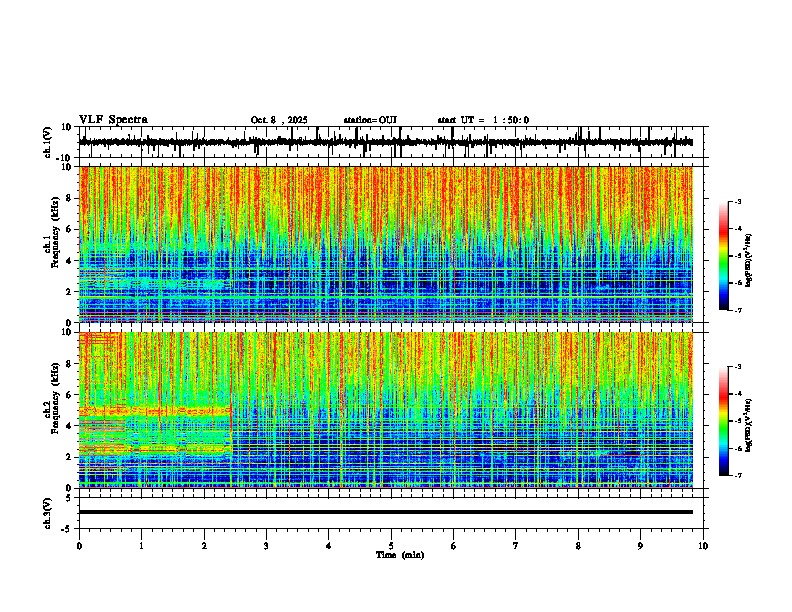Screen dimensions: 792x612
Task: Click the "6" tick on the Time axis
Action: (x=454, y=546)
